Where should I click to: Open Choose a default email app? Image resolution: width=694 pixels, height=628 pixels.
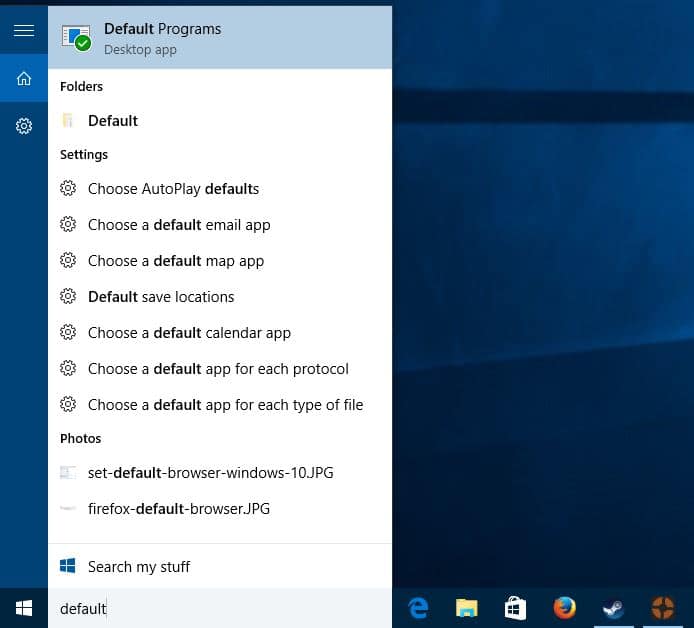[179, 225]
